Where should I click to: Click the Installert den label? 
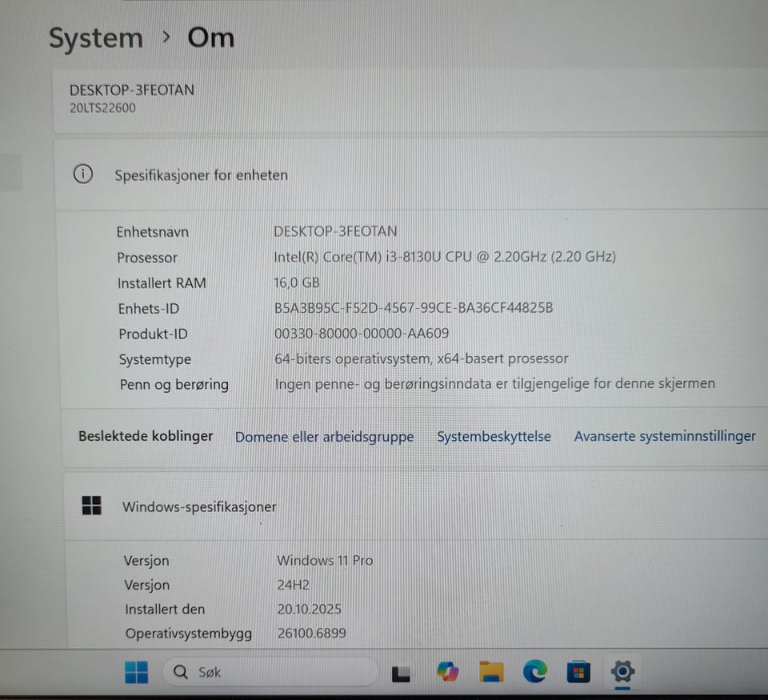point(165,610)
